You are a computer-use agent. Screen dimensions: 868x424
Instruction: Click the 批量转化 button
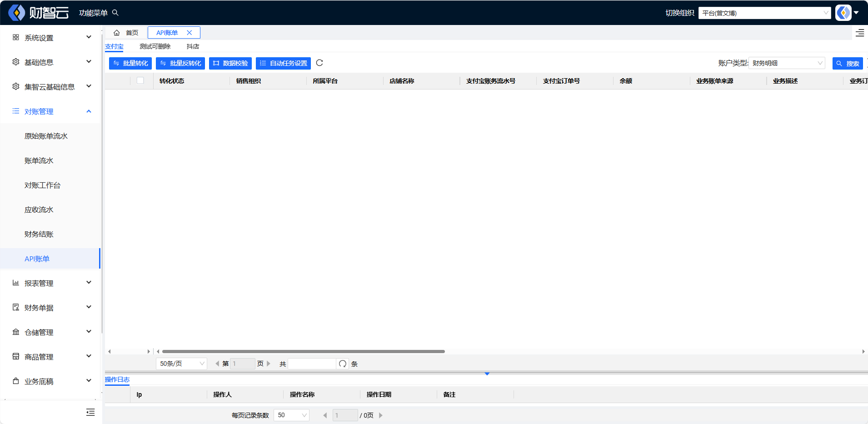tap(130, 63)
